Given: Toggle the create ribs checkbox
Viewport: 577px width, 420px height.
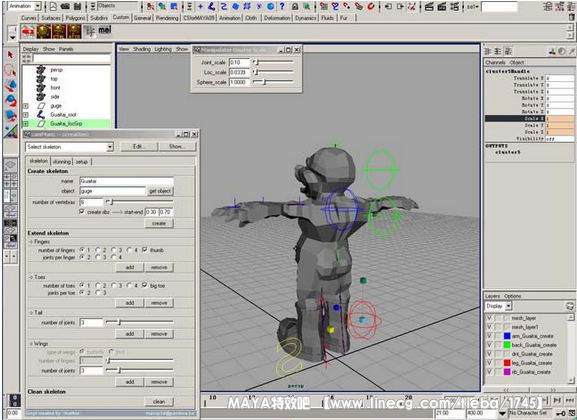Looking at the screenshot, I should point(82,212).
